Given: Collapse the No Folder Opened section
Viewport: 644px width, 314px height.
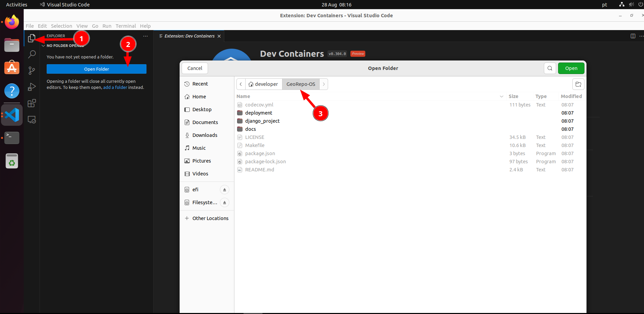Looking at the screenshot, I should click(43, 46).
